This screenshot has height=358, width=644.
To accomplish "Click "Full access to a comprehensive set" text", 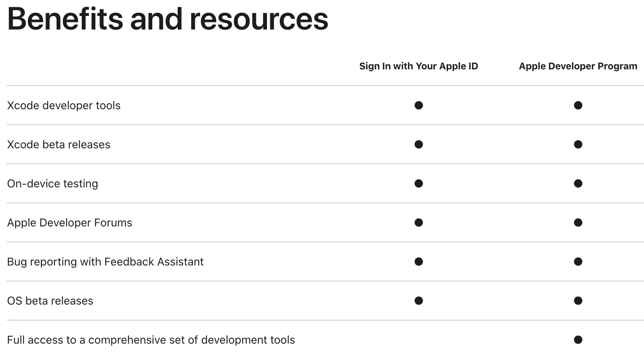I will click(151, 340).
